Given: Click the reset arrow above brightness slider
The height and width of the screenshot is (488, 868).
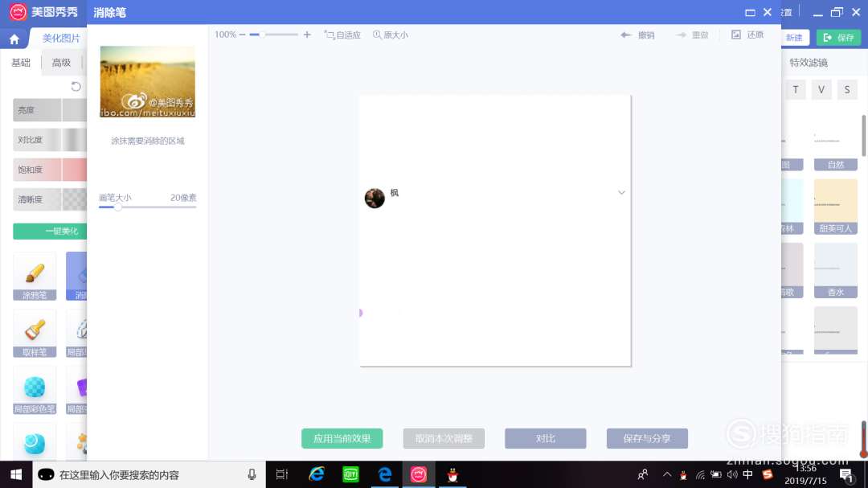Looking at the screenshot, I should (76, 86).
